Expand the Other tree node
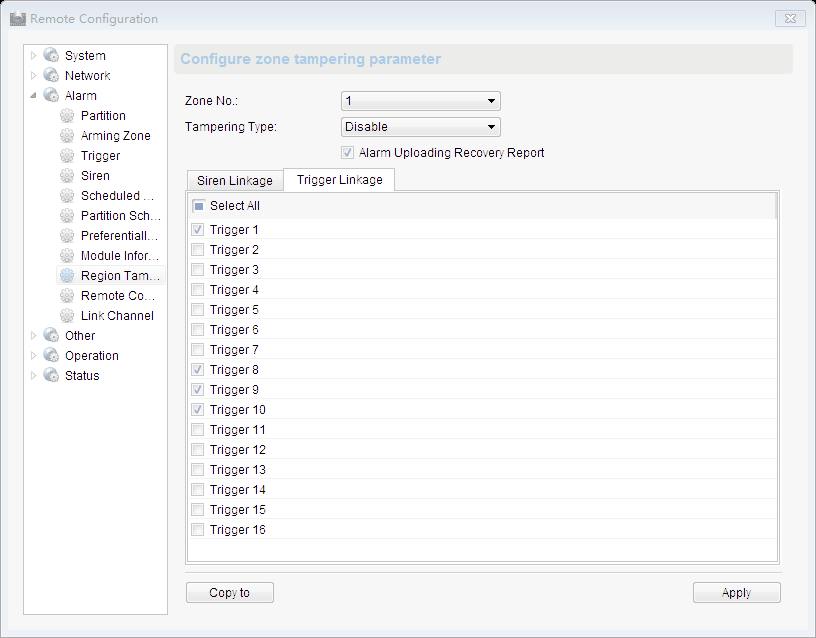The height and width of the screenshot is (638, 816). tap(33, 335)
